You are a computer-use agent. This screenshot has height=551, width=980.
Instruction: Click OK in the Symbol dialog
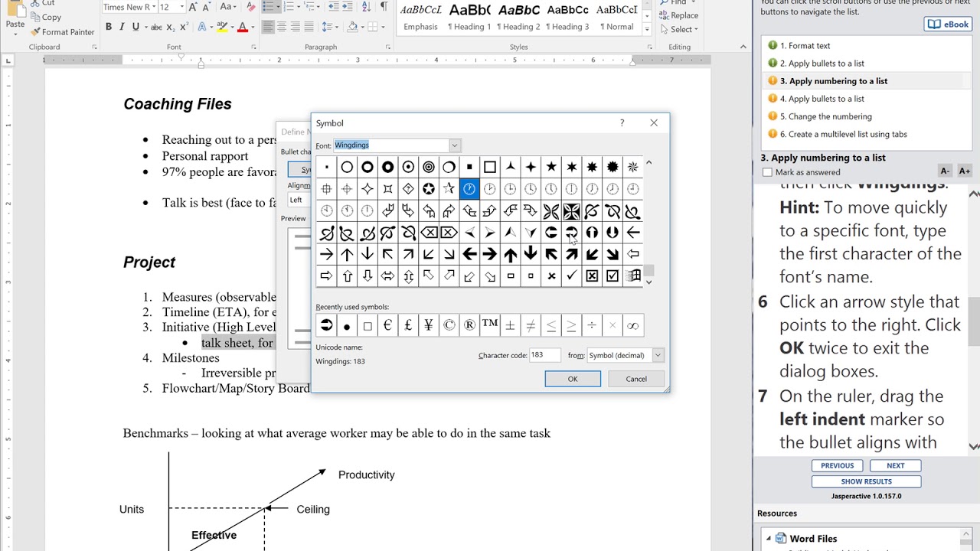coord(573,379)
